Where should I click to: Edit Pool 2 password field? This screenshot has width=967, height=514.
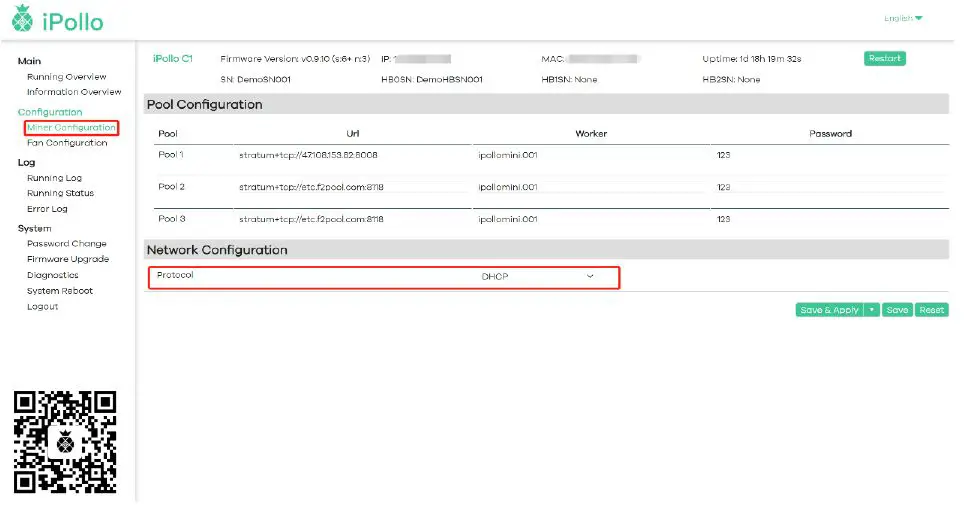(830, 187)
